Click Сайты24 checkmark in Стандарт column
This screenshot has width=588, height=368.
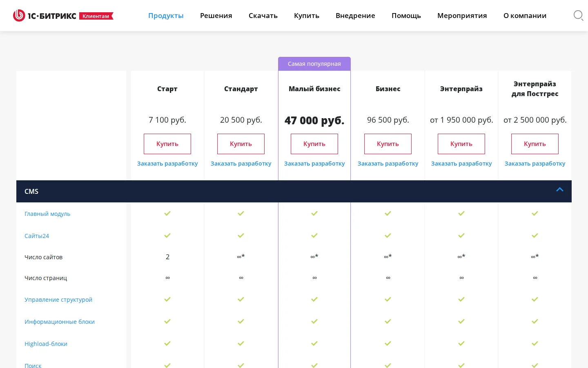coord(241,236)
